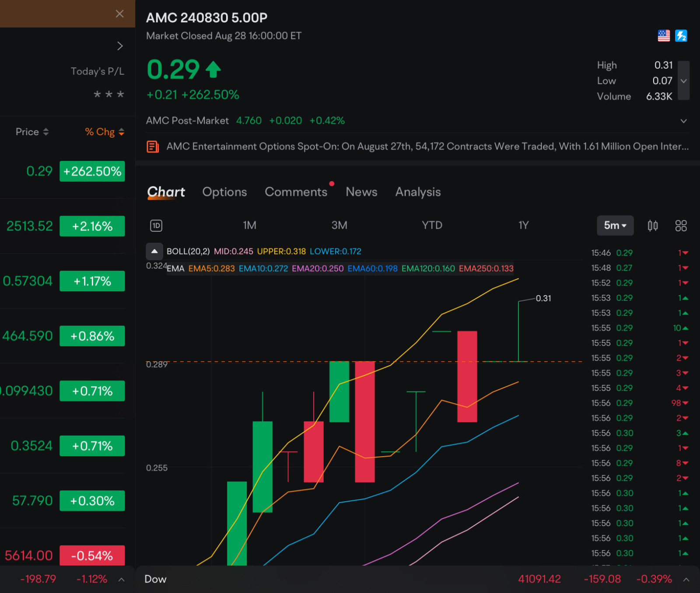Select the 3M chart range
Viewport: 700px width, 593px height.
[x=339, y=225]
